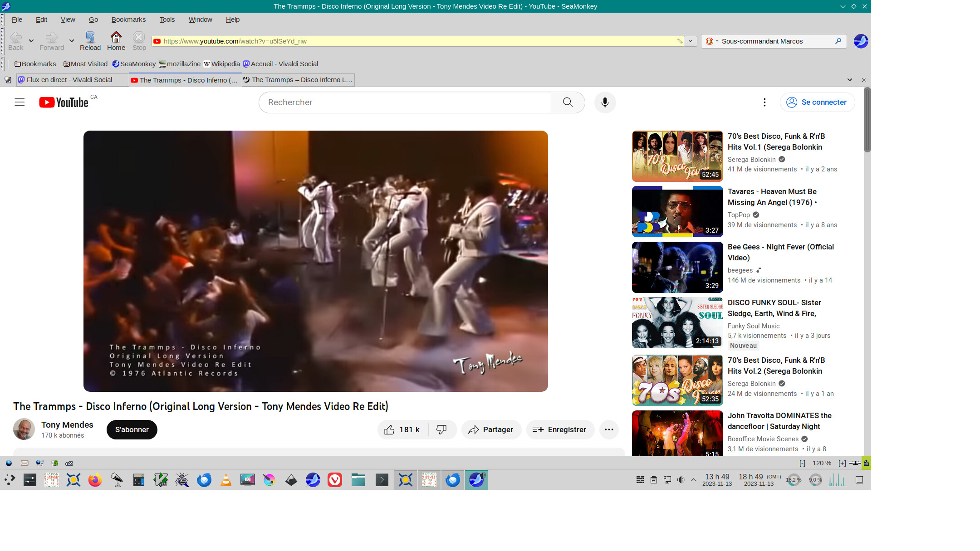Screen dimensions: 980x551
Task: Open YouTube hamburger guide menu
Action: tap(20, 102)
